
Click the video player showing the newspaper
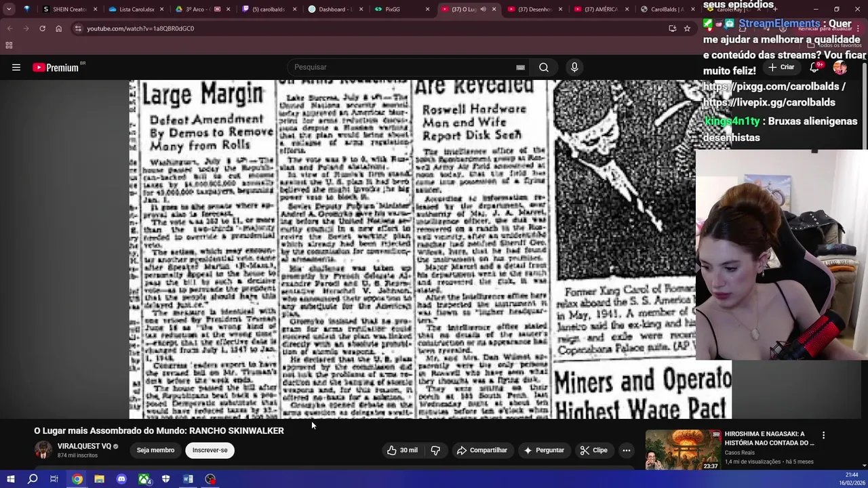pyautogui.click(x=430, y=249)
